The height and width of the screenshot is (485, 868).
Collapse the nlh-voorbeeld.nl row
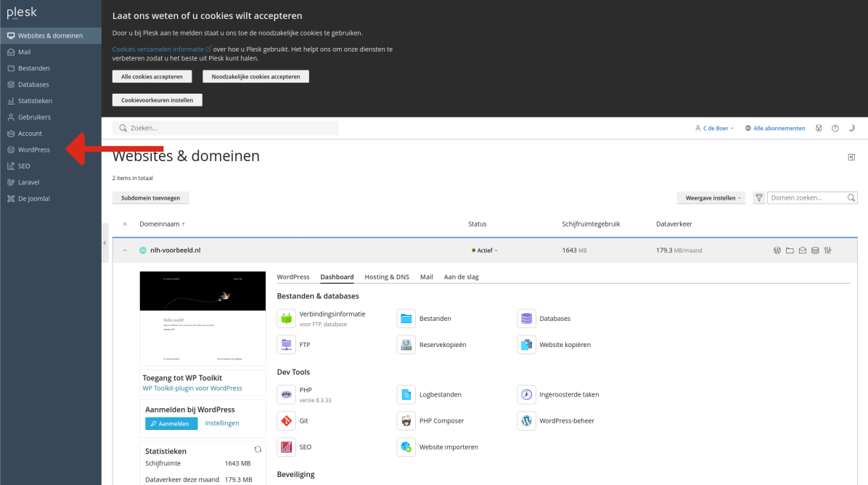125,250
